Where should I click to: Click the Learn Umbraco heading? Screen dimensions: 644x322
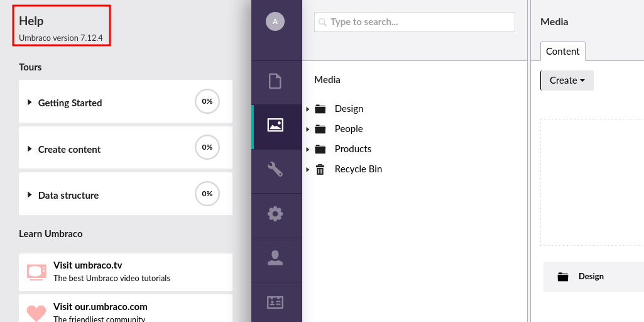[50, 233]
